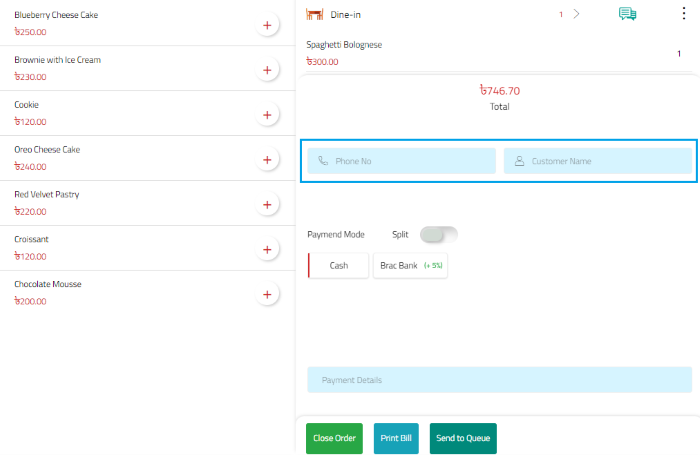Open the three-dot more options menu
Viewport: 700px width, 455px height.
coord(684,14)
